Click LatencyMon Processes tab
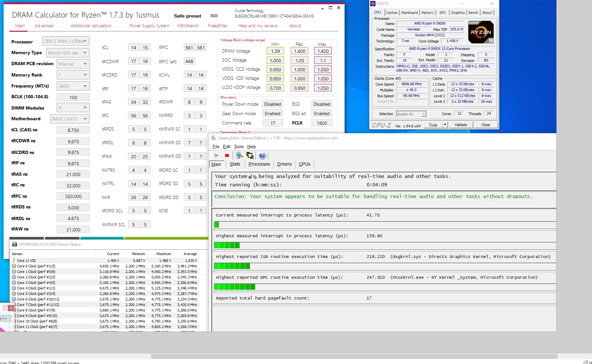592x364 pixels. (x=259, y=164)
